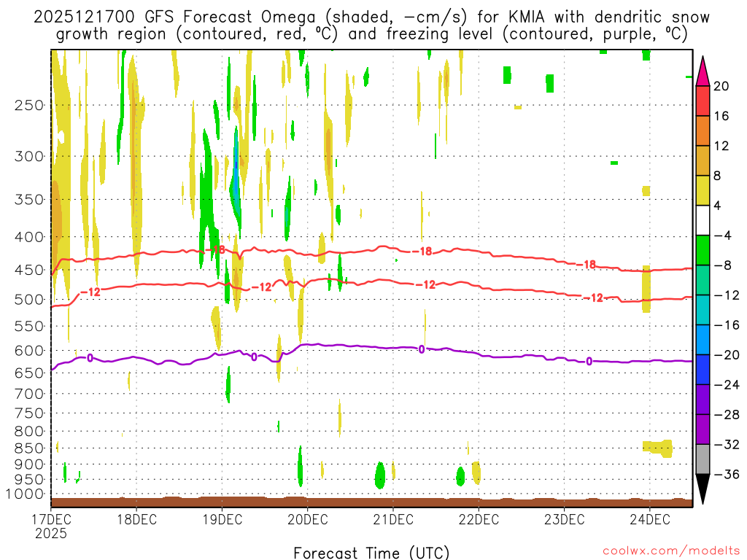This screenshot has height=560, width=747.
Task: Click the magenta arrow atop colorbar
Action: point(703,71)
